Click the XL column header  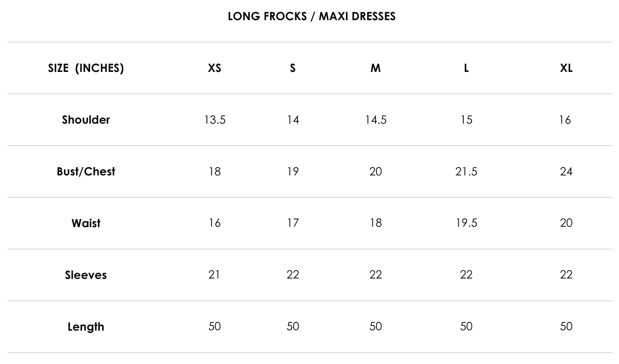point(566,68)
